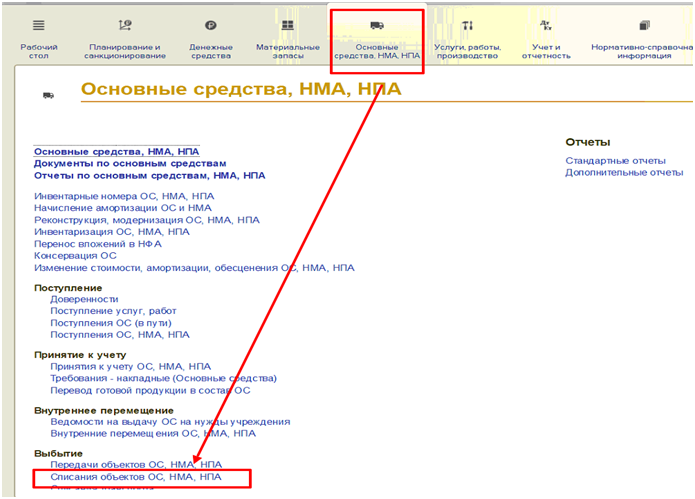Image resolution: width=695 pixels, height=499 pixels.
Task: Open Изменение стоимости, амортизации, обесценения link
Action: click(x=194, y=268)
